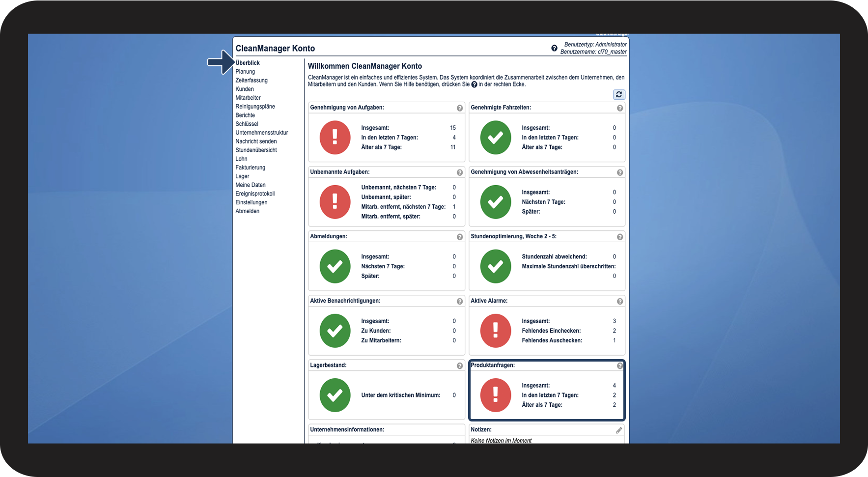Click the Genehmigung von Aufgaben panel title

click(x=347, y=108)
